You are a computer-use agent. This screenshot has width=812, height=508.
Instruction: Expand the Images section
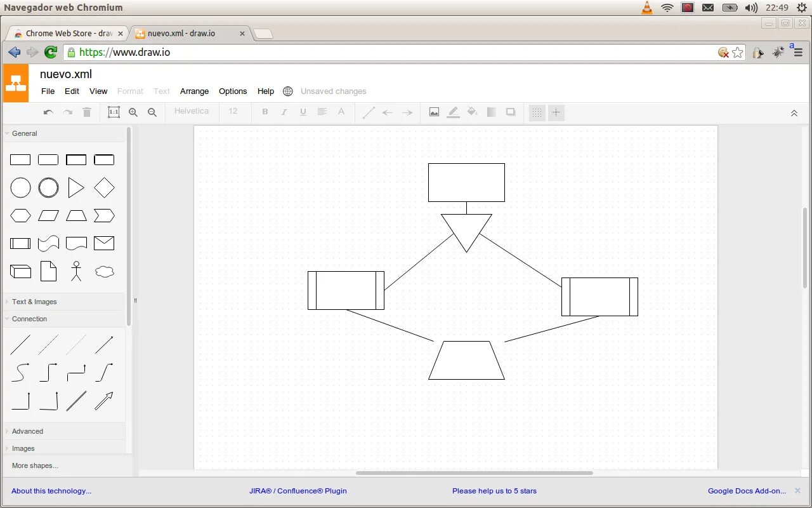coord(65,448)
